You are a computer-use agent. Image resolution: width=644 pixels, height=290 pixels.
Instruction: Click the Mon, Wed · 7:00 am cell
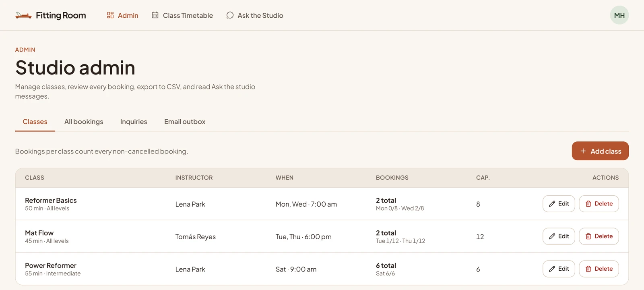[306, 204]
